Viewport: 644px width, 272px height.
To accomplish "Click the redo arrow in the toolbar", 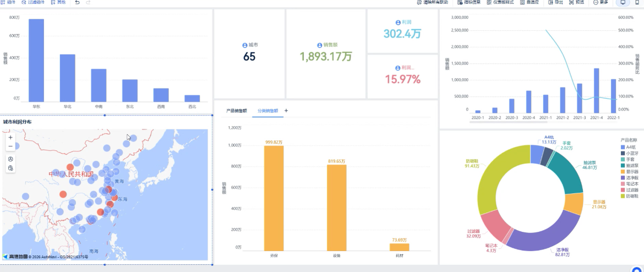I will [x=88, y=2].
